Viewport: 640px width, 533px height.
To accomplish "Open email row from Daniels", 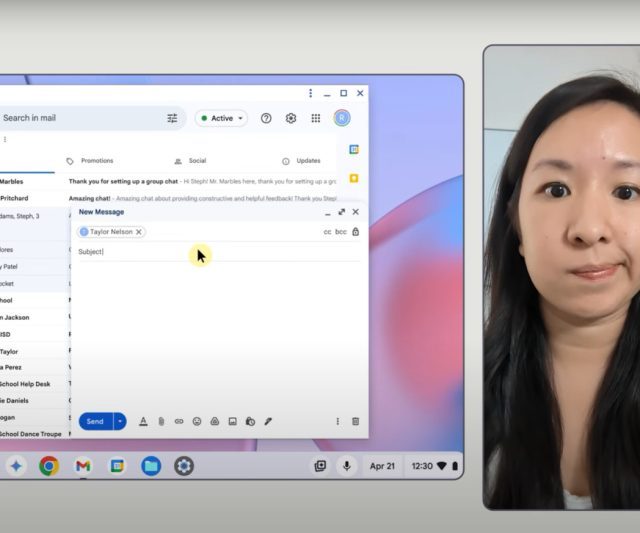I will coord(35,401).
